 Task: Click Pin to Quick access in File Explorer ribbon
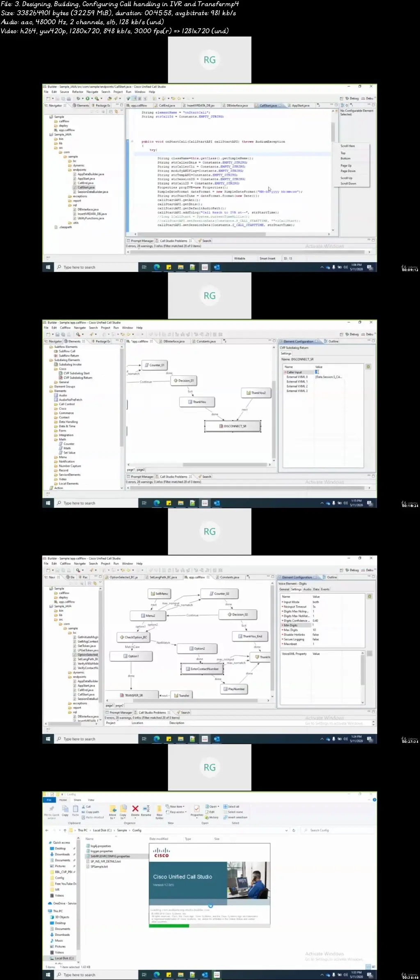pyautogui.click(x=52, y=812)
